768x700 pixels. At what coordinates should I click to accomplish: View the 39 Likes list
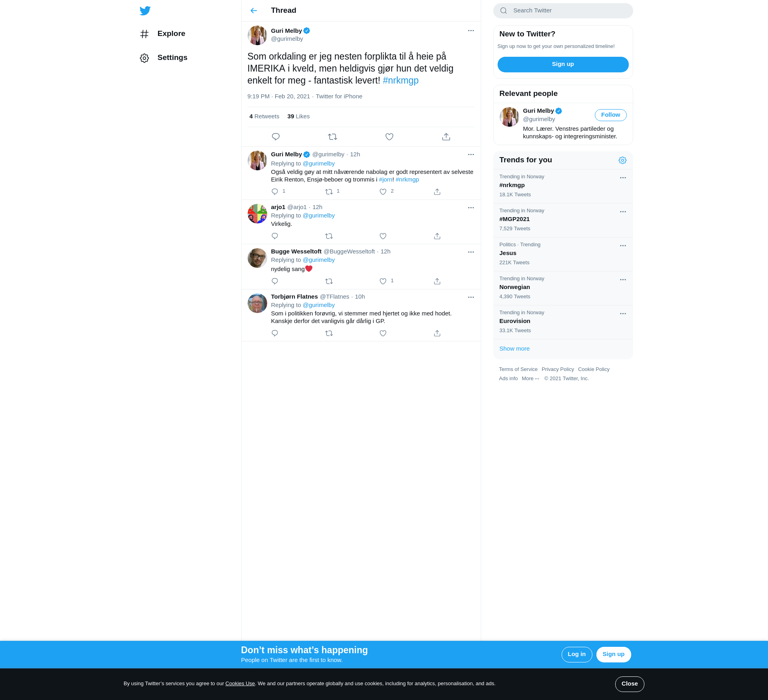(x=298, y=116)
